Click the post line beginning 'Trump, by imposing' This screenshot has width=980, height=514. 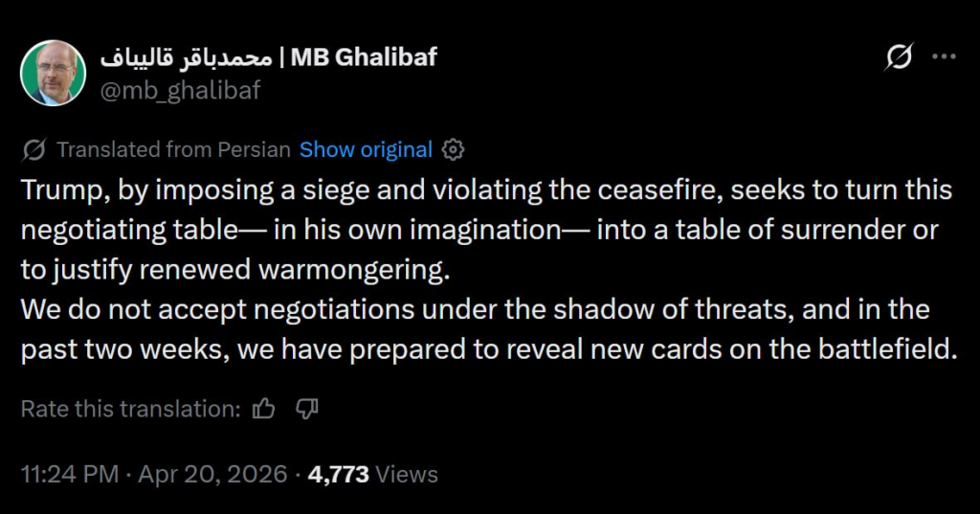tap(486, 190)
